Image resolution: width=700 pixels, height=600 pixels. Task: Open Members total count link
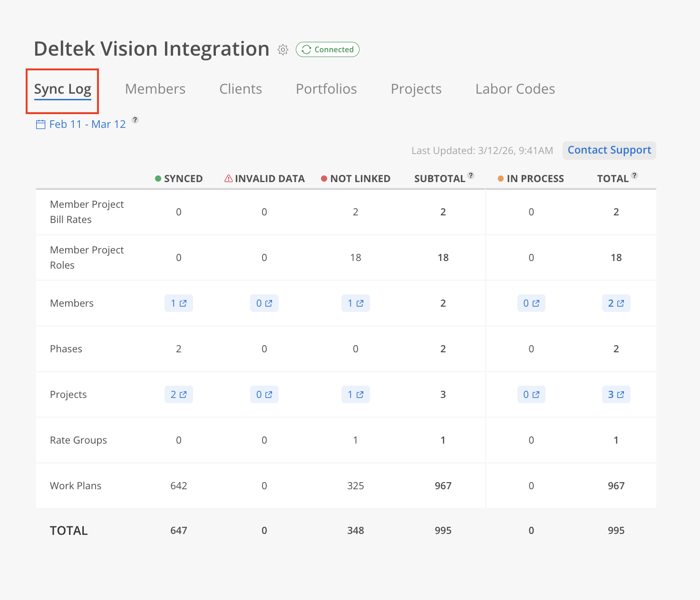point(616,303)
